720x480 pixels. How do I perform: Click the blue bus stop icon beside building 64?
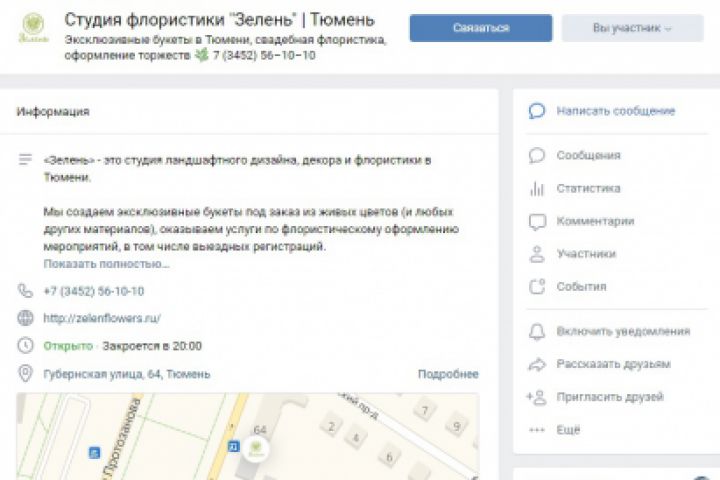point(233,446)
